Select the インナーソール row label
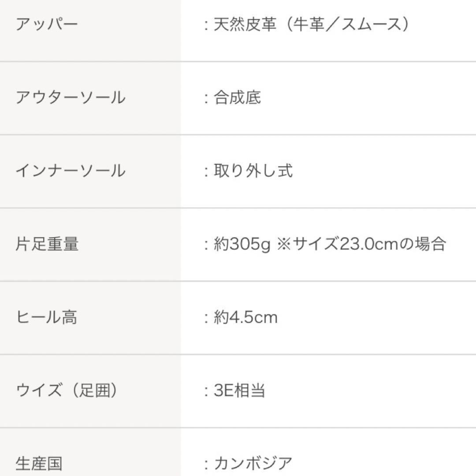Viewport: 476px width, 476px height. click(x=71, y=171)
